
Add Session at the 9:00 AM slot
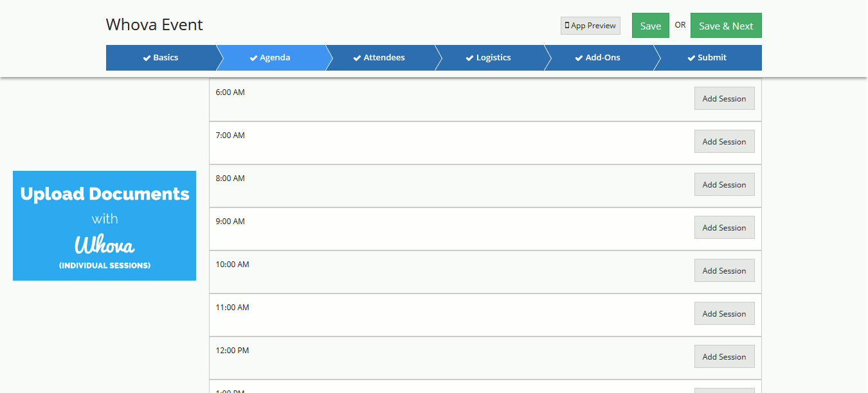[724, 228]
